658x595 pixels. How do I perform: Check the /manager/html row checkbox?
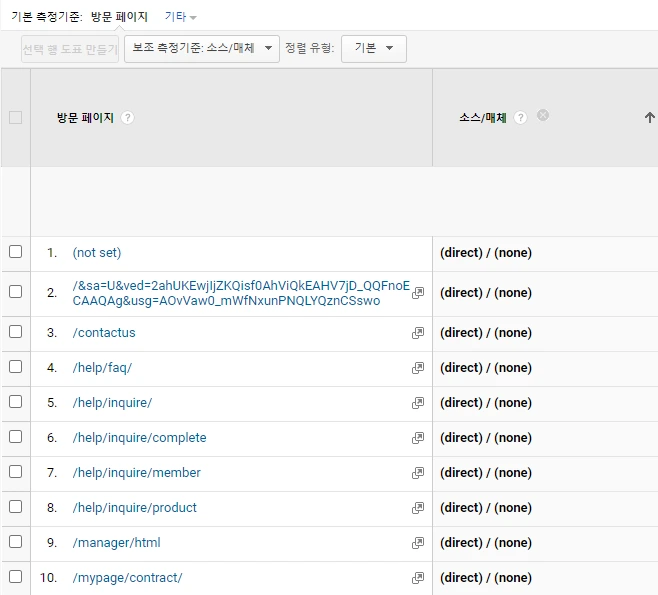pyautogui.click(x=16, y=542)
